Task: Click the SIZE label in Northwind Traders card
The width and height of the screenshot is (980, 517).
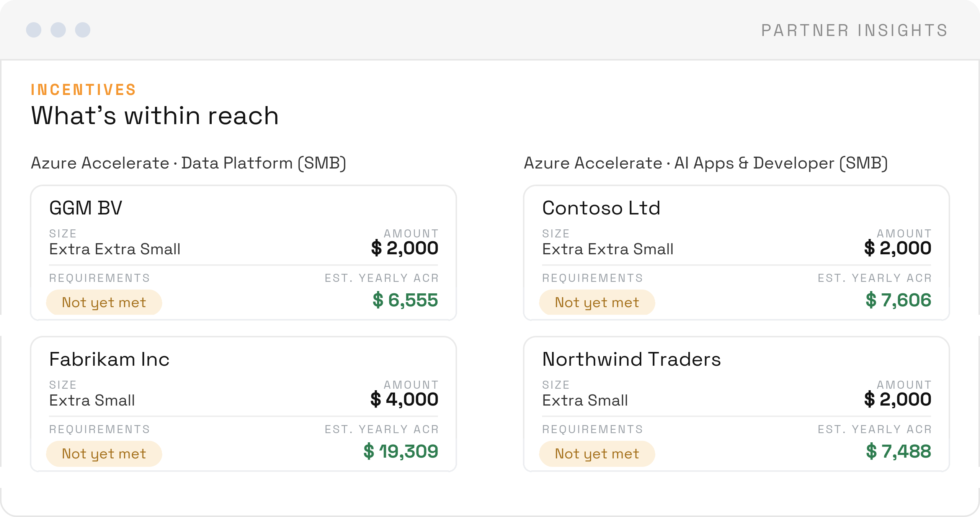Action: 556,385
